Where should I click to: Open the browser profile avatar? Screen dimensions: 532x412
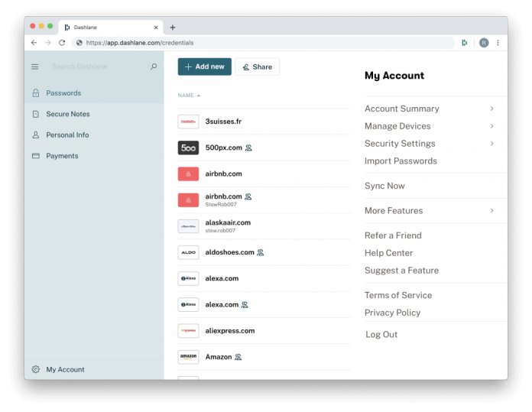click(484, 43)
